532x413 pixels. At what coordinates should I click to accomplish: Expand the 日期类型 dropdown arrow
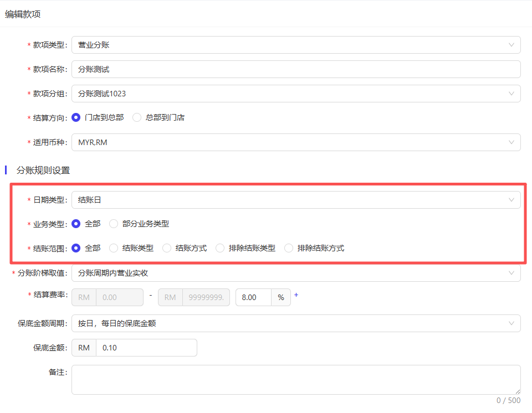click(x=511, y=200)
